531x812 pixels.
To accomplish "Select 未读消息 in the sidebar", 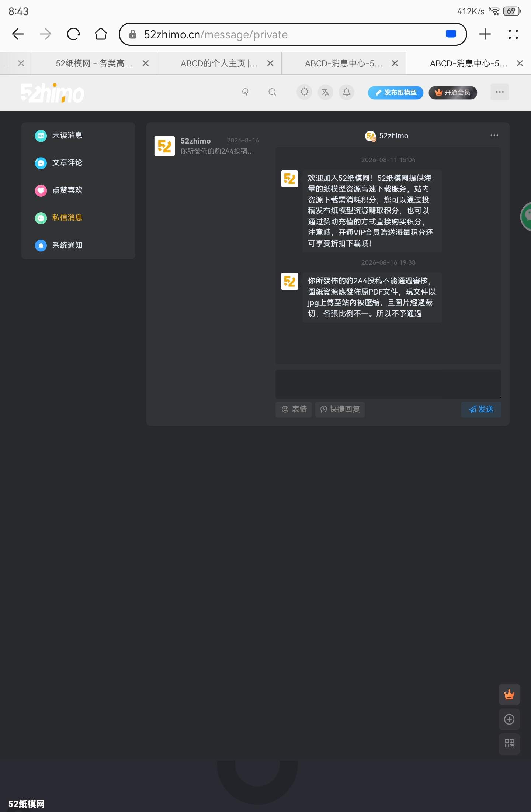I will 78,135.
